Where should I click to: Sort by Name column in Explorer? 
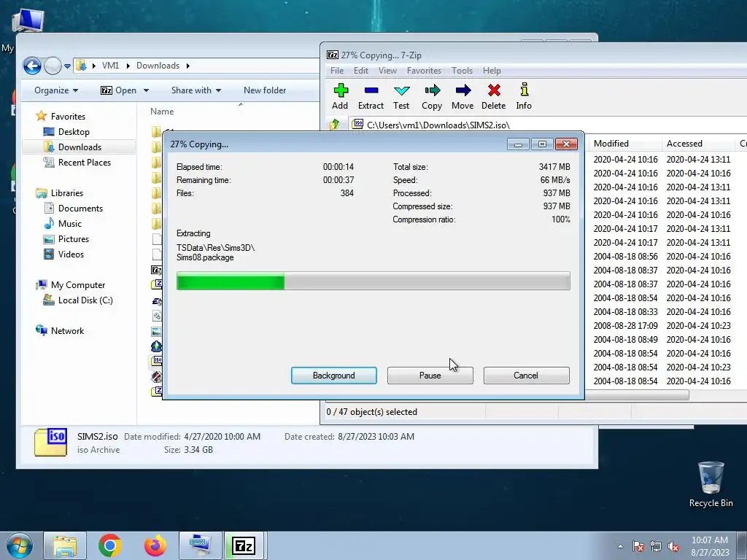(x=162, y=112)
